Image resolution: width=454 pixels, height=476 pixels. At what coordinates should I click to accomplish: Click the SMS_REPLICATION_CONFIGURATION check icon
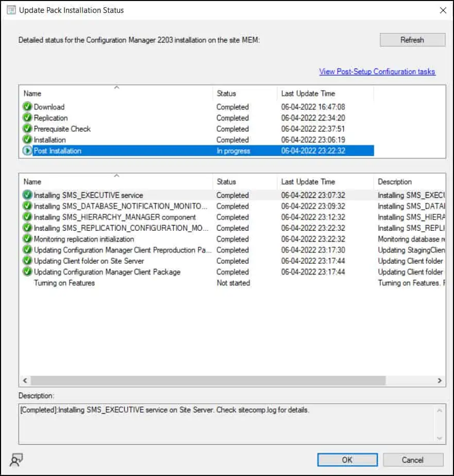pos(27,228)
